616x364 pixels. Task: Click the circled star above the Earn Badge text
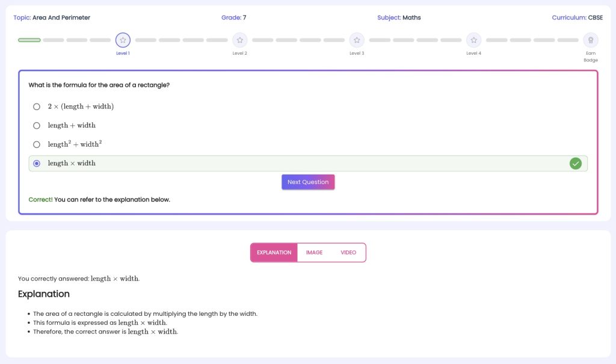pyautogui.click(x=591, y=40)
